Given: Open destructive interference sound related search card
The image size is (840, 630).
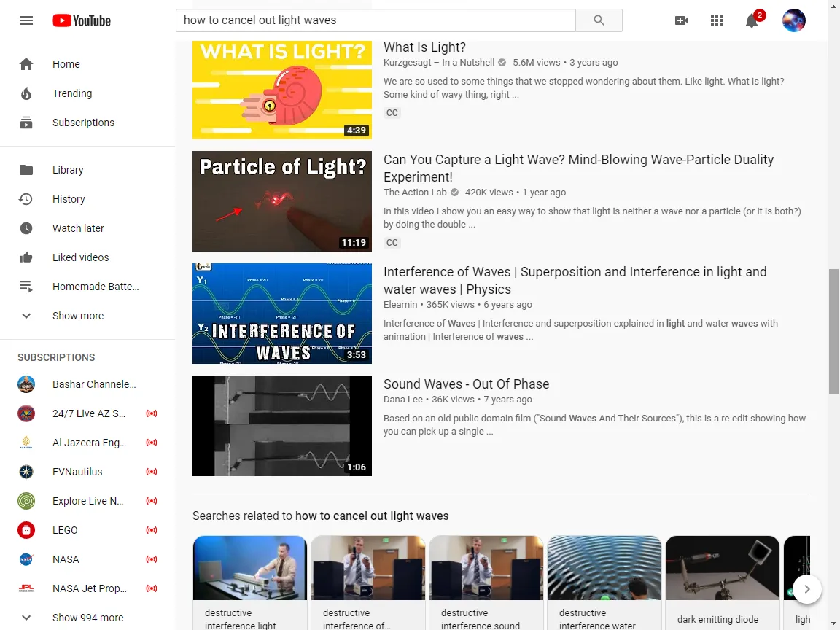Looking at the screenshot, I should pos(486,583).
